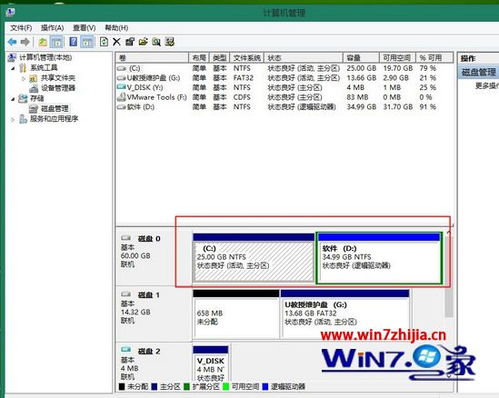This screenshot has width=499, height=398.
Task: Click the magnifier find toolbar icon
Action: pos(156,42)
